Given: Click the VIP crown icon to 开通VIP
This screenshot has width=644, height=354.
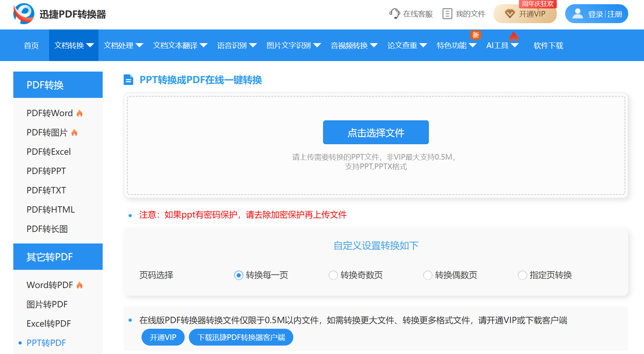Looking at the screenshot, I should [510, 13].
